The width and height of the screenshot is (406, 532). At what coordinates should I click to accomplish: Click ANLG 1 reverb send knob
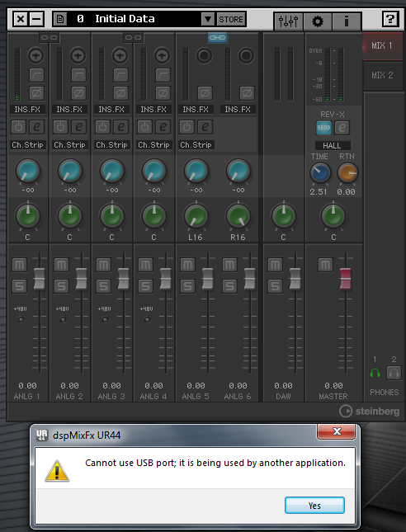point(27,171)
